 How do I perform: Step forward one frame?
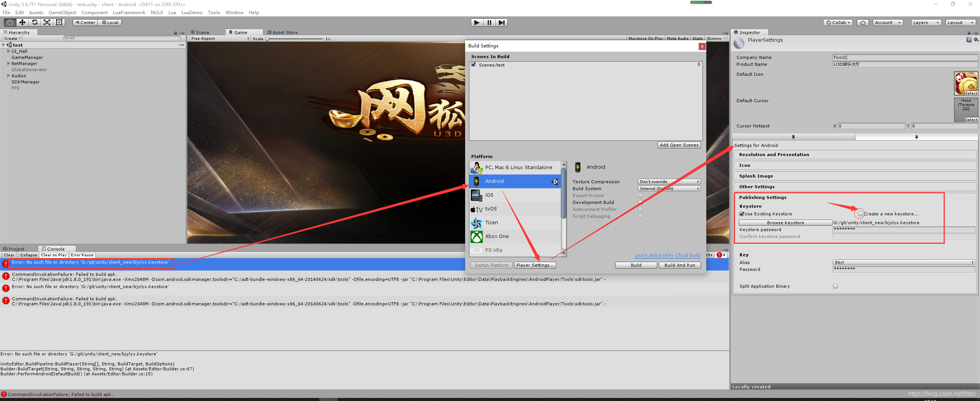point(501,23)
